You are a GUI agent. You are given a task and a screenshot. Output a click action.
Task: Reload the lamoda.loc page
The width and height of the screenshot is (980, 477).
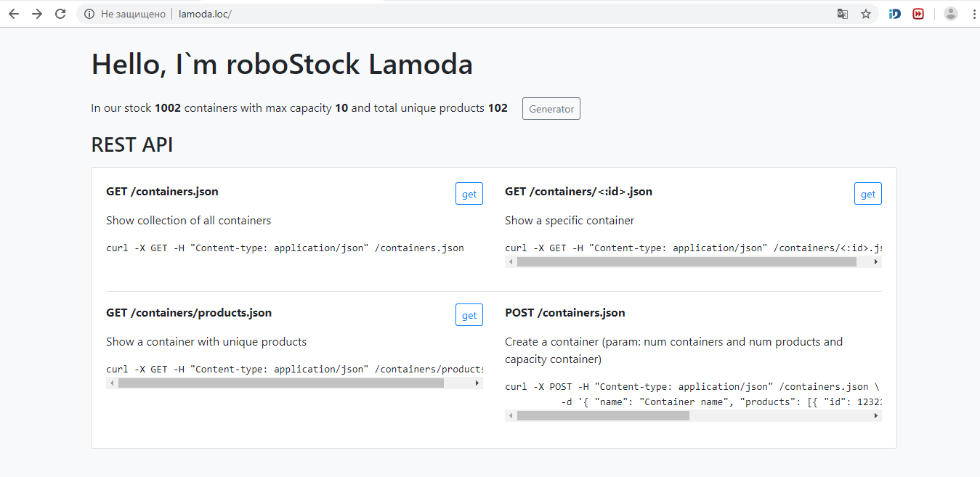tap(61, 14)
